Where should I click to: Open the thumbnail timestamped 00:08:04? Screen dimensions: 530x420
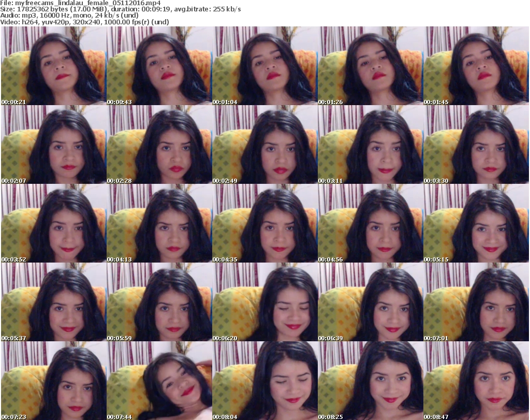point(264,381)
